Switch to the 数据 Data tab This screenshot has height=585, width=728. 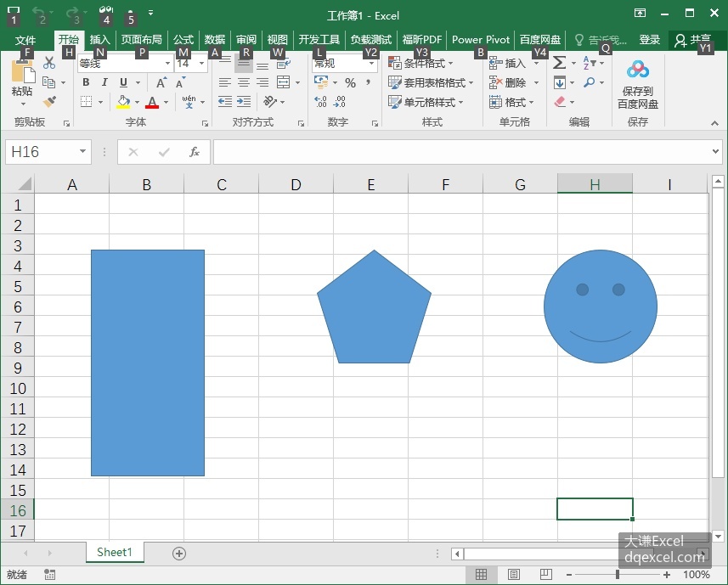click(215, 40)
